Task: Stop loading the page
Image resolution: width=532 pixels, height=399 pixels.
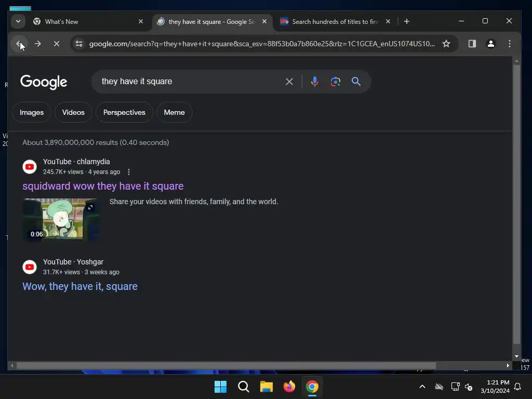Action: (x=57, y=44)
